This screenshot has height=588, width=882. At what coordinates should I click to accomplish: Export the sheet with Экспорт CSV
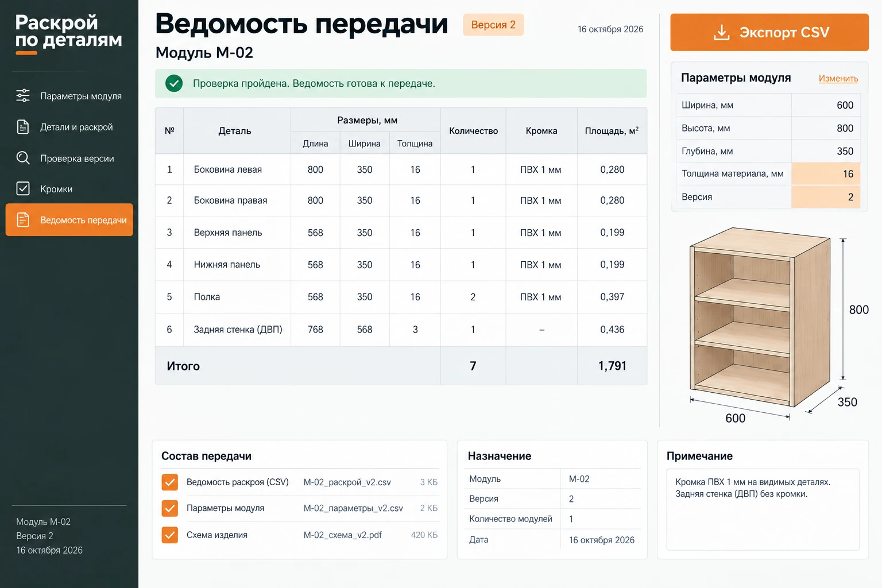tap(769, 32)
